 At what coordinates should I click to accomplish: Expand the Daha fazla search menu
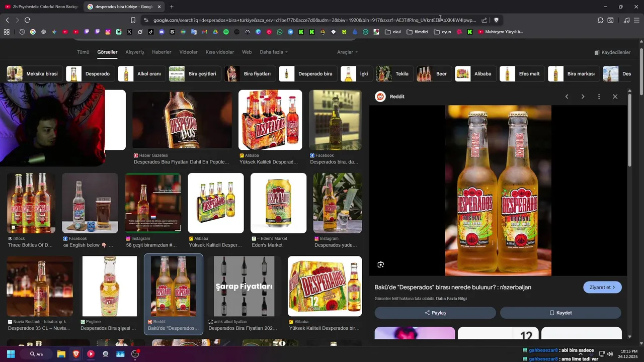[274, 52]
